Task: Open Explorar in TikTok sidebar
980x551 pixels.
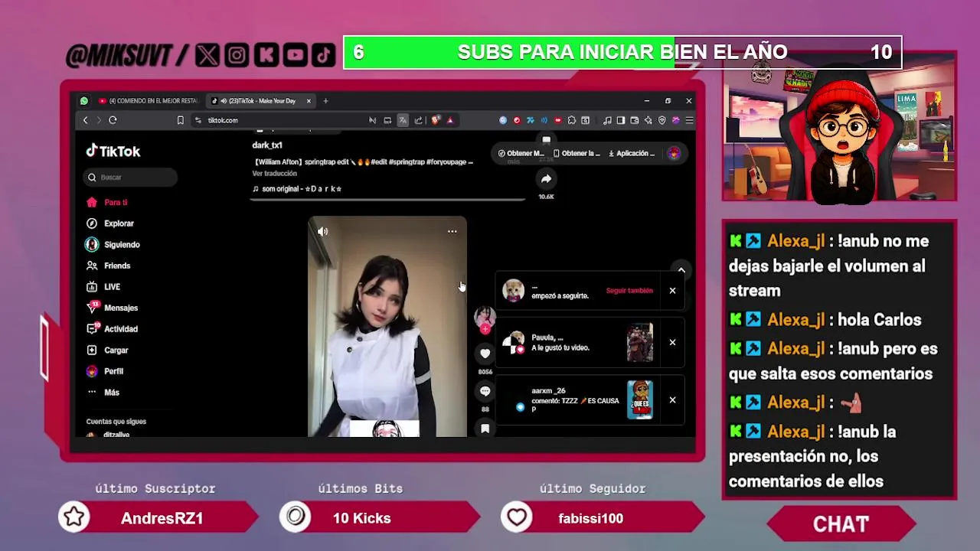Action: [x=110, y=223]
